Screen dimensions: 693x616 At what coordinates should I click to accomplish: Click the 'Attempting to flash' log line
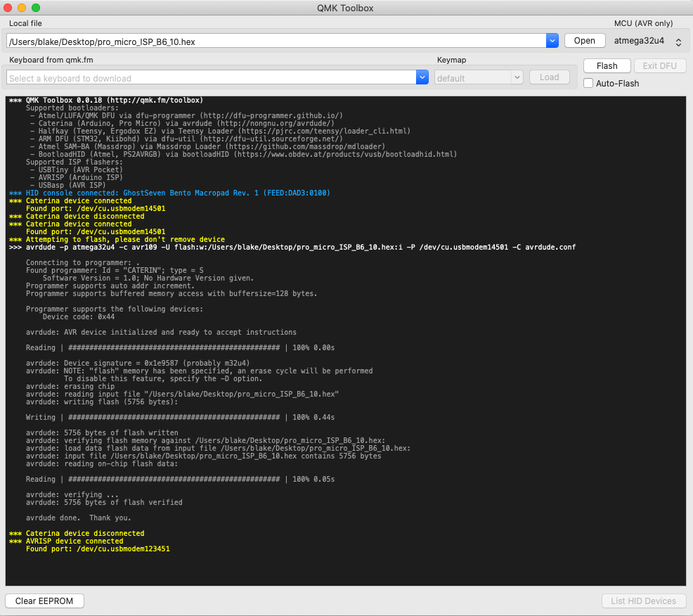(117, 239)
